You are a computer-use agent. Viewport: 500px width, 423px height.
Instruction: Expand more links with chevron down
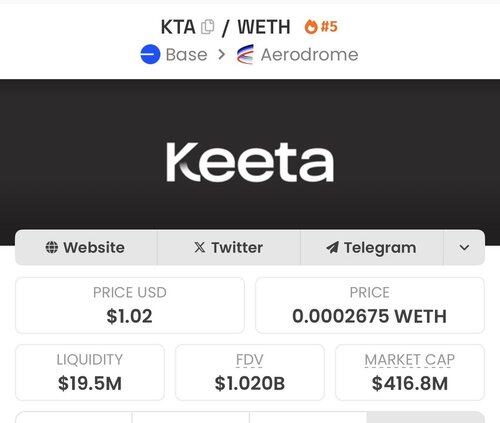pyautogui.click(x=464, y=247)
